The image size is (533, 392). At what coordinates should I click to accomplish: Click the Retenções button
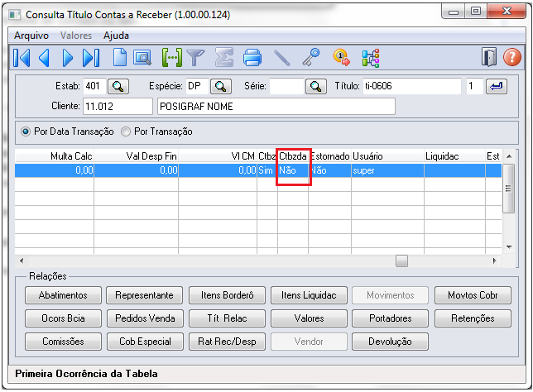pos(473,318)
